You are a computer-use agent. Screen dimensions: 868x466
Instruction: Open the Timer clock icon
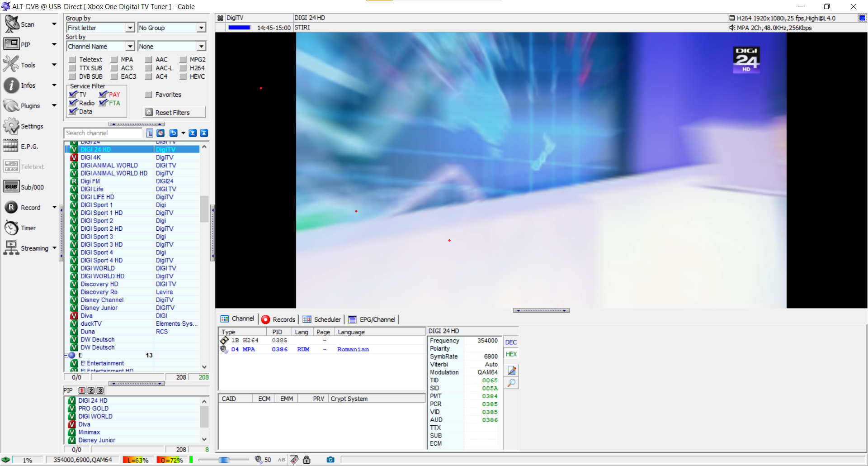(x=11, y=228)
